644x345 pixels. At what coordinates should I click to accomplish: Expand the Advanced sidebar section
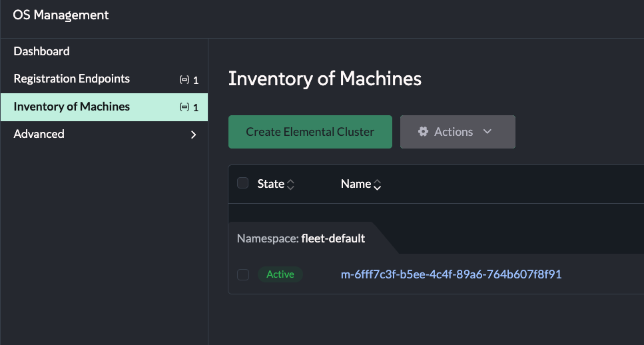click(x=105, y=135)
